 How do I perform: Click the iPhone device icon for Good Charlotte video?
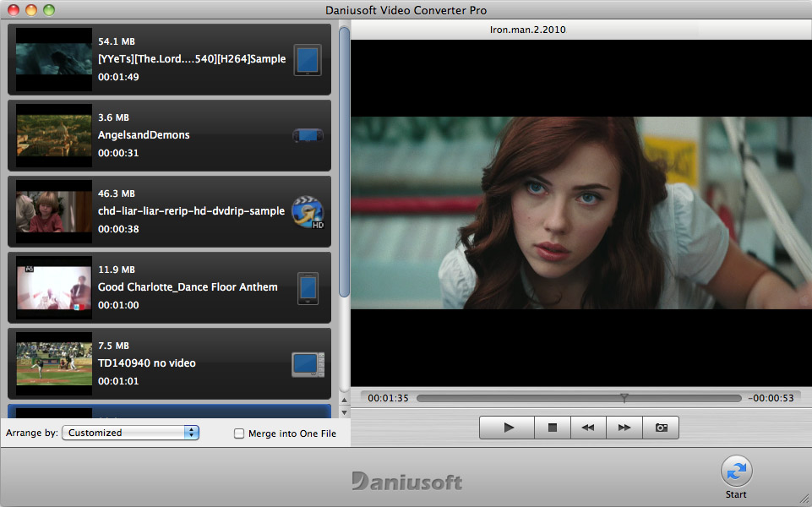308,288
